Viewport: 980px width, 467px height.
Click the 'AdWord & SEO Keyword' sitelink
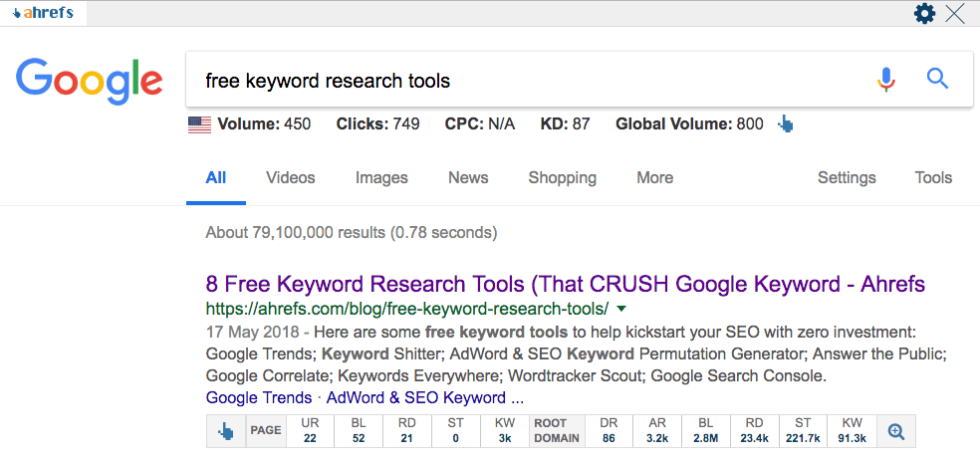(x=424, y=397)
